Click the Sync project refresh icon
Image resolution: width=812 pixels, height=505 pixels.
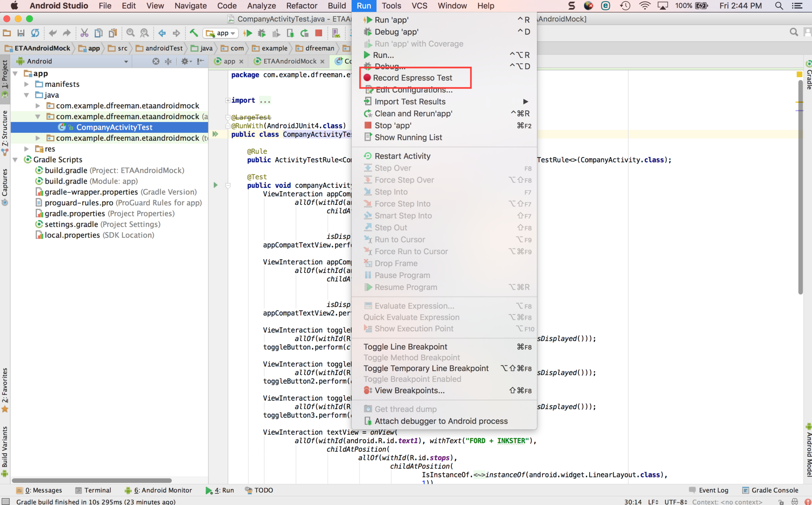tap(35, 33)
